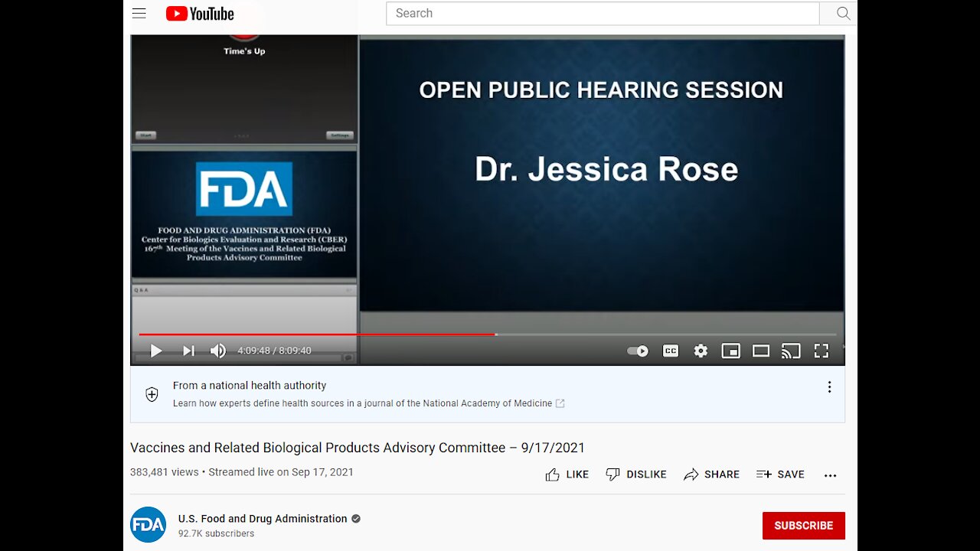
Task: Click the 383,481 views text
Action: click(165, 472)
